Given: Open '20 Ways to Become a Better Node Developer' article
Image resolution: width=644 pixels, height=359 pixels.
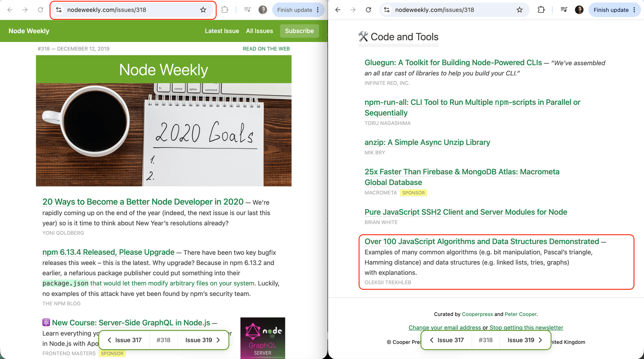Looking at the screenshot, I should (143, 202).
